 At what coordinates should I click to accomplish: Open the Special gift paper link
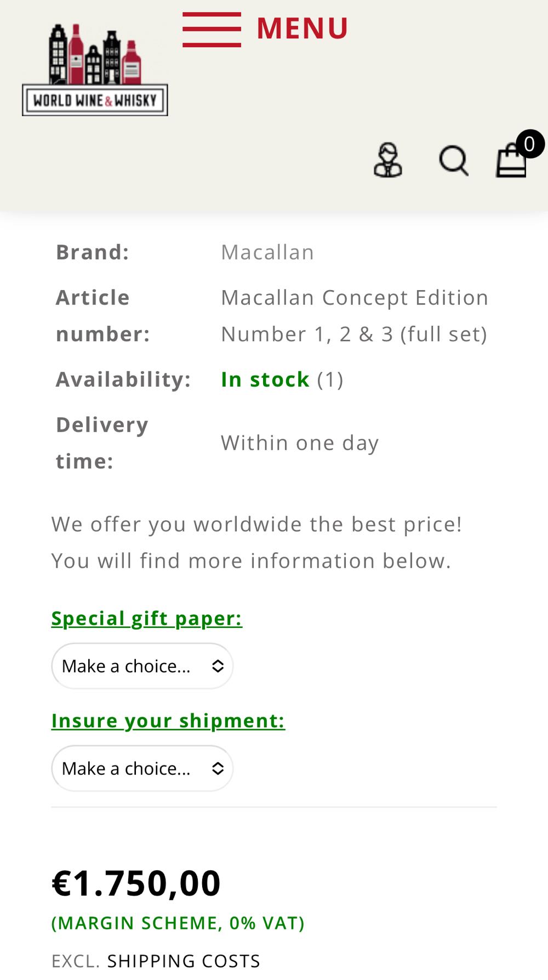147,618
